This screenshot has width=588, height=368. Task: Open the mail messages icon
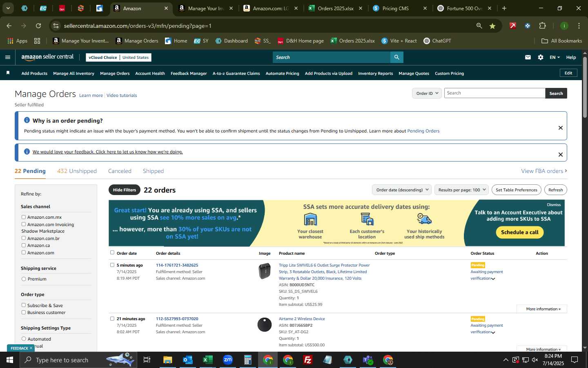[x=528, y=57]
